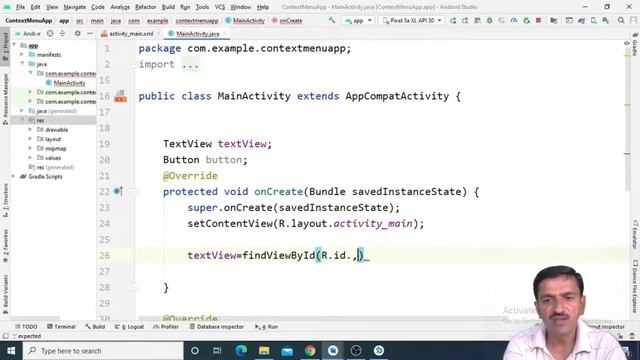Click the Rerun app icon after device dropdown

coord(453,20)
